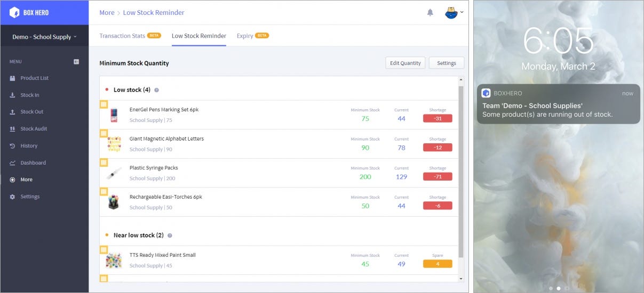Tap the BOXHERO app icon in notification

[x=486, y=93]
